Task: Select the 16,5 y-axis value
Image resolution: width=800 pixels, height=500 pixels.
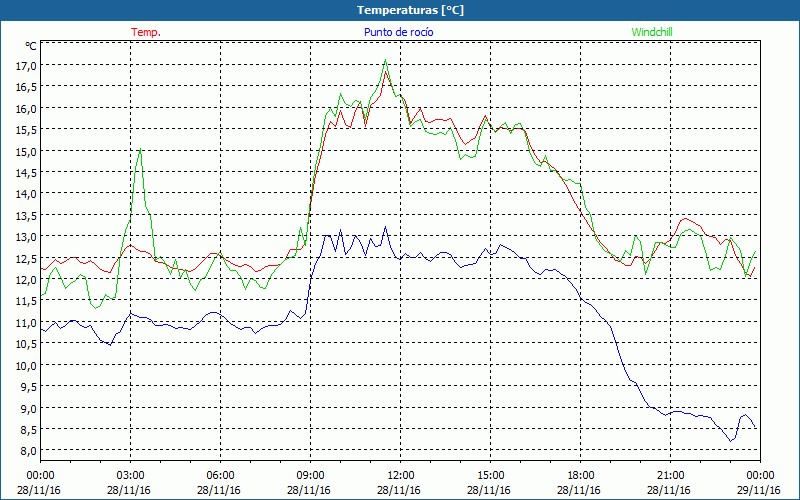Action: coord(27,87)
